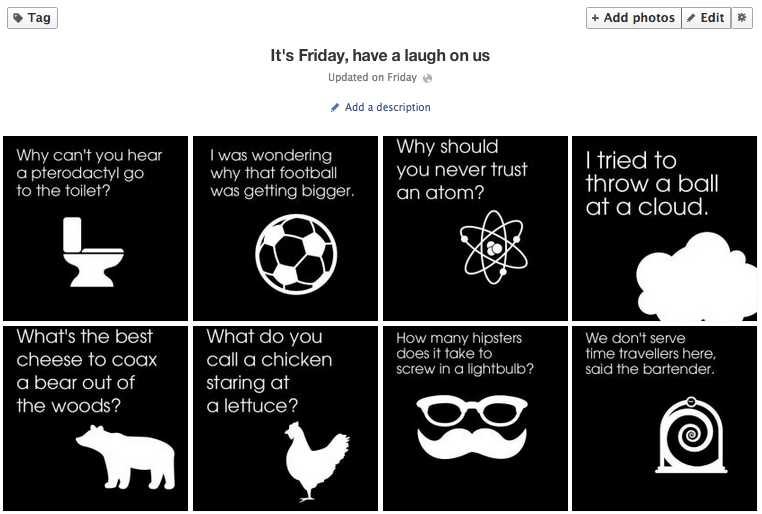Image resolution: width=762 pixels, height=514 pixels.
Task: Click the Tag button
Action: (x=32, y=17)
